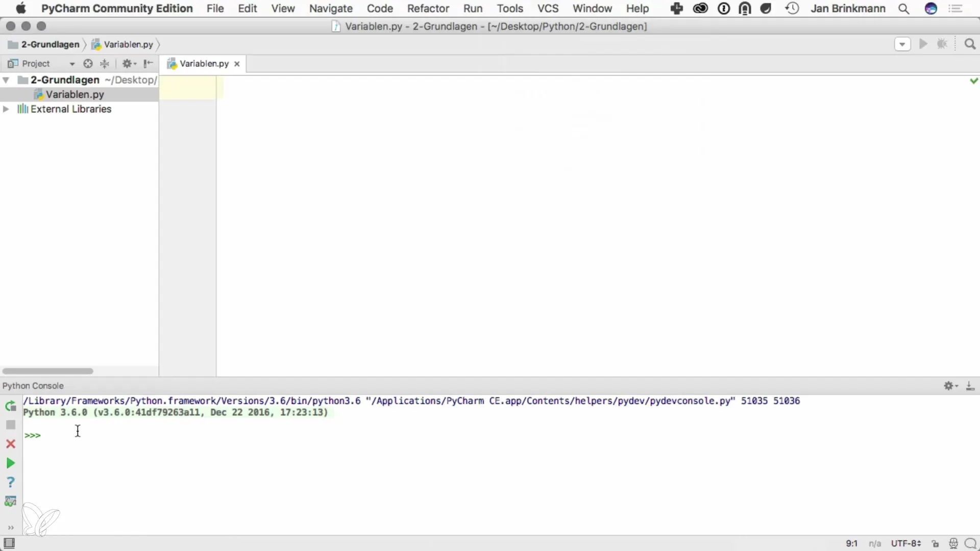Close the console with red X
This screenshot has width=980, height=551.
(x=10, y=444)
